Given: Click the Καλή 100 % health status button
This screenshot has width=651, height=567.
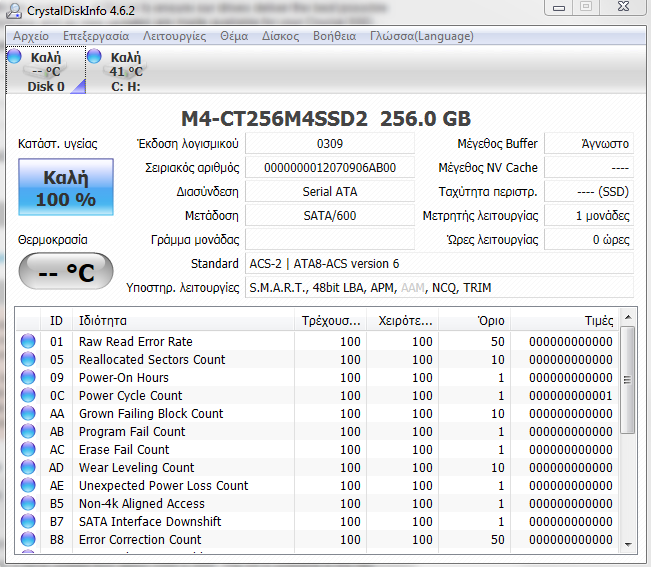Looking at the screenshot, I should (66, 187).
